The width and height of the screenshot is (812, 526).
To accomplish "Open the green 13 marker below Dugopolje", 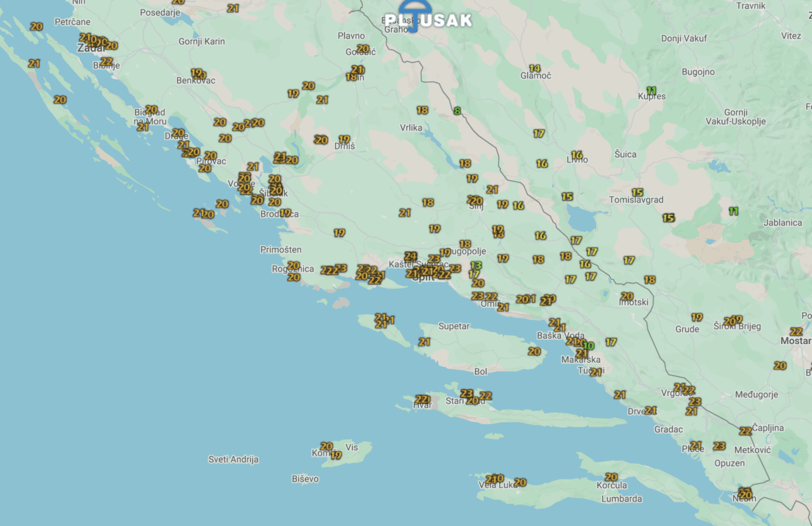I will tap(476, 265).
